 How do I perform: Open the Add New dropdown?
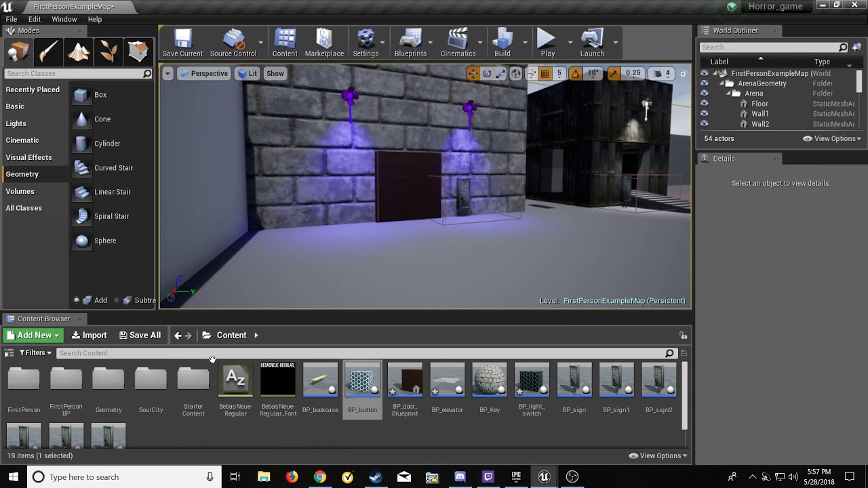[x=33, y=335]
